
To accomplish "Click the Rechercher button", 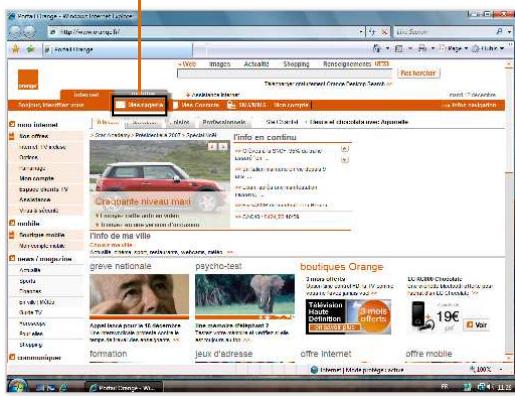I will pos(418,73).
